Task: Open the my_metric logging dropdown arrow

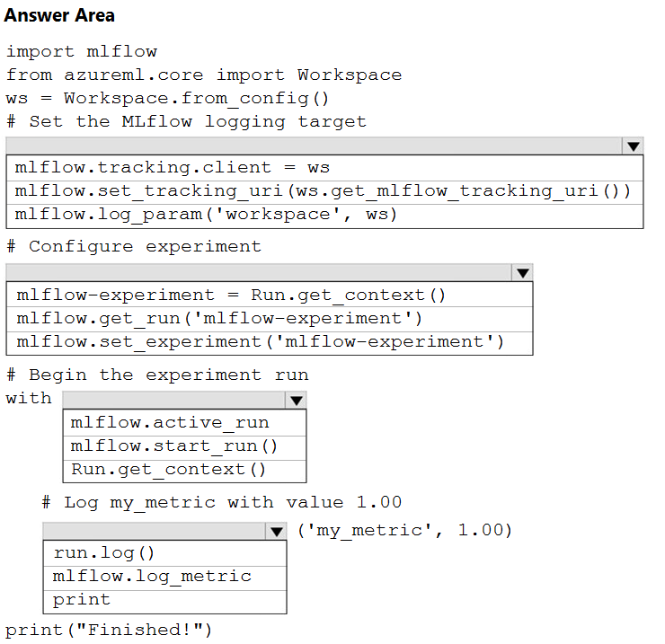Action: 276,531
